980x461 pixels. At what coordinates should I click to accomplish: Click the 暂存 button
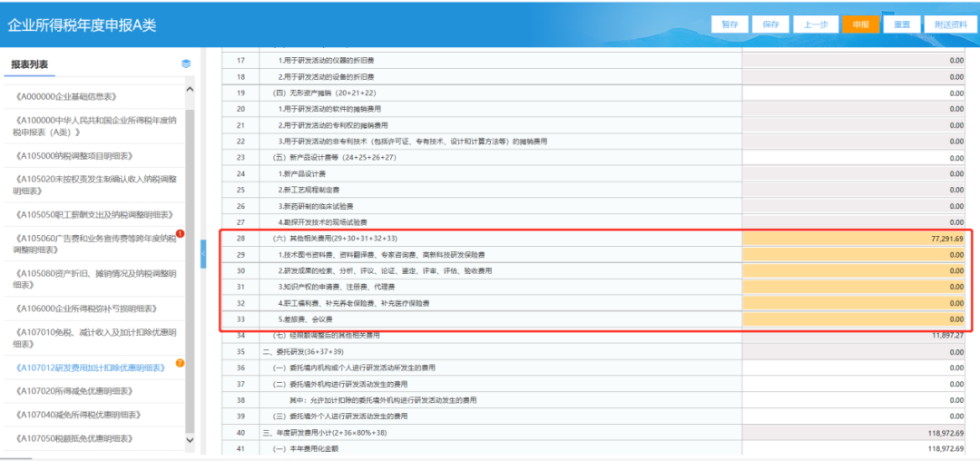(730, 25)
